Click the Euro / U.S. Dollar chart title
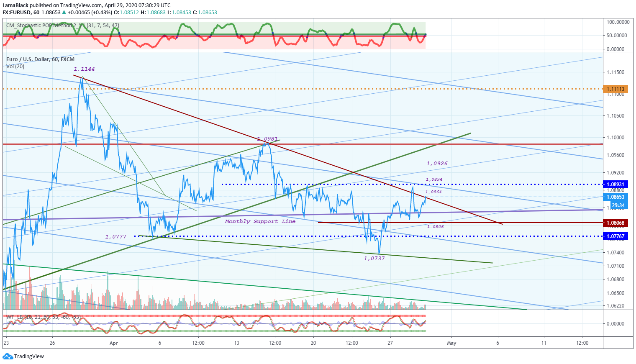Screen dimensions: 636x364 tap(40, 59)
